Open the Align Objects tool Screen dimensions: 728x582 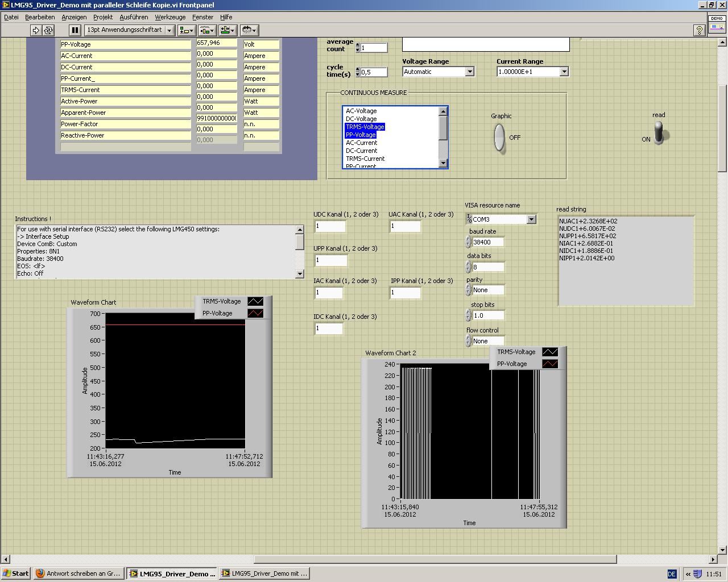tap(187, 30)
